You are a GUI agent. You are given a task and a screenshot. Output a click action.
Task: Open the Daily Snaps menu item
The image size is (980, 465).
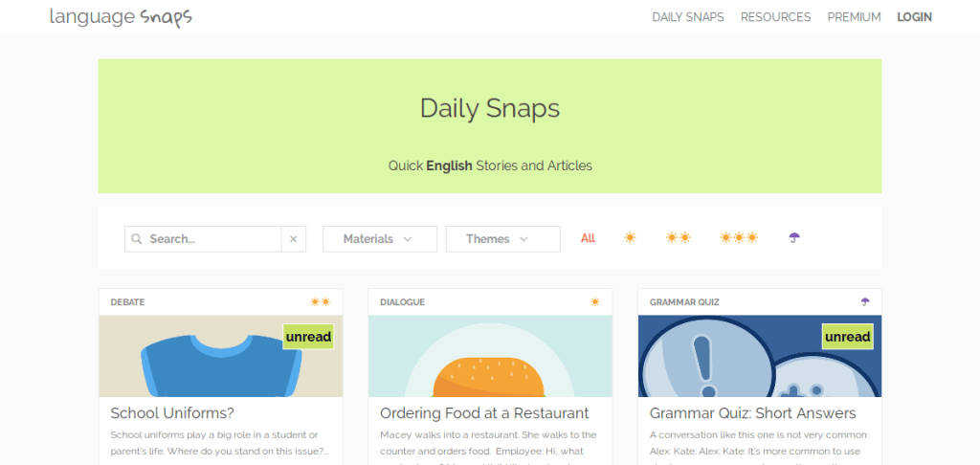(687, 17)
